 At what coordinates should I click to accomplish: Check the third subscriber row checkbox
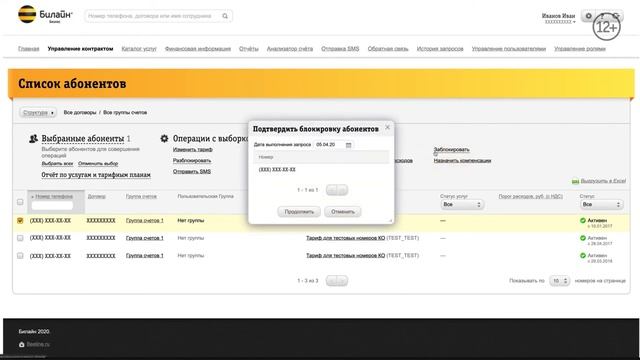[x=20, y=256]
